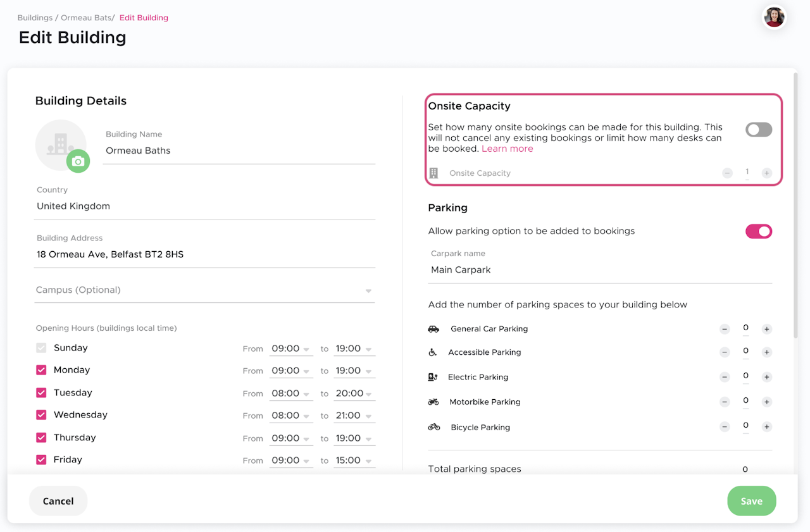Go to Buildings in the breadcrumb
The height and width of the screenshot is (532, 810).
[35, 18]
